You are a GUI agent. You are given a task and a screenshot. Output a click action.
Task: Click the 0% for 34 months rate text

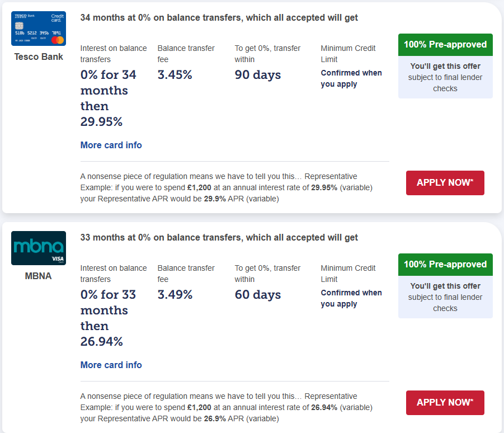(109, 98)
